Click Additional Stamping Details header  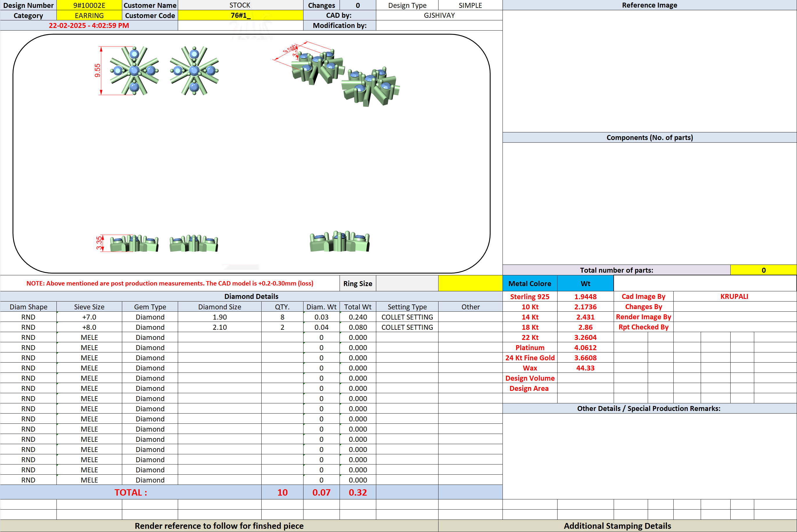pyautogui.click(x=617, y=526)
